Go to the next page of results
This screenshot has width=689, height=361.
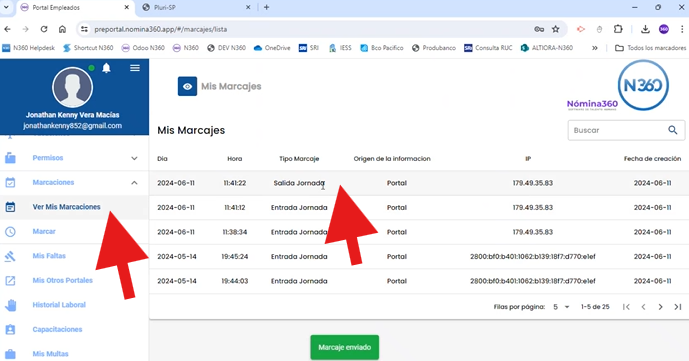coord(660,307)
